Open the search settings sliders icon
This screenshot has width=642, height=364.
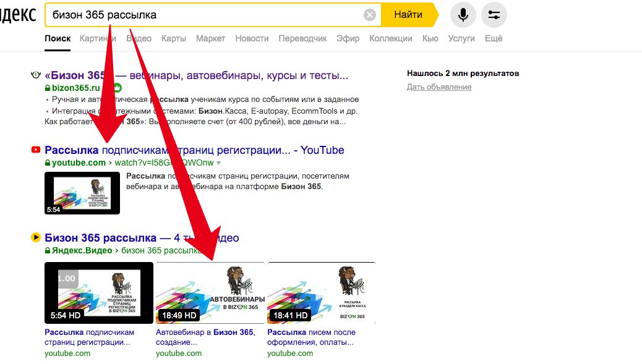(x=494, y=15)
